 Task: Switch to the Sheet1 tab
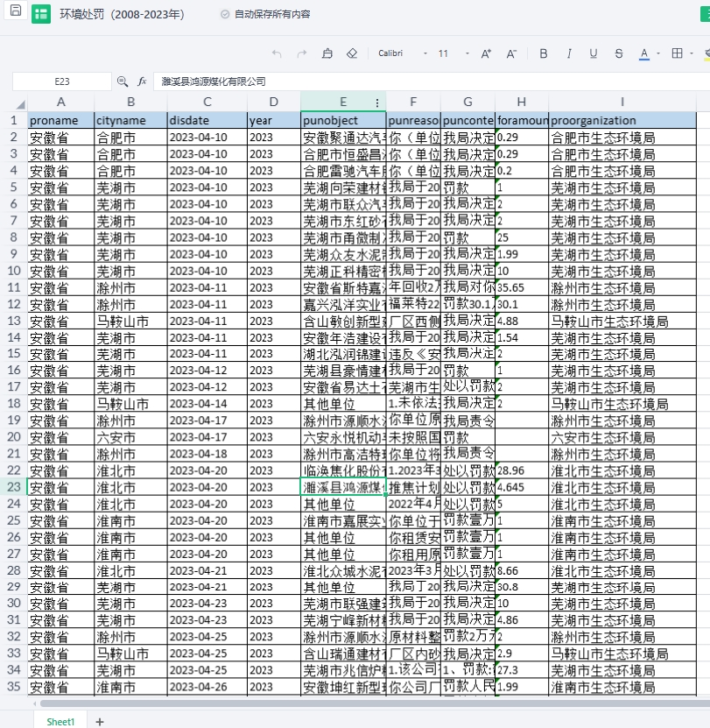coord(60,721)
